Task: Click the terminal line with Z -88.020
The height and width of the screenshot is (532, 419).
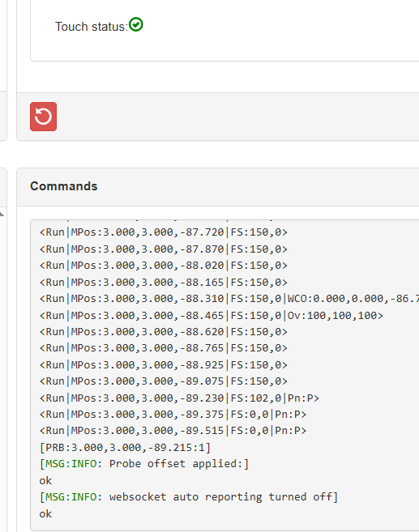Action: tap(164, 266)
